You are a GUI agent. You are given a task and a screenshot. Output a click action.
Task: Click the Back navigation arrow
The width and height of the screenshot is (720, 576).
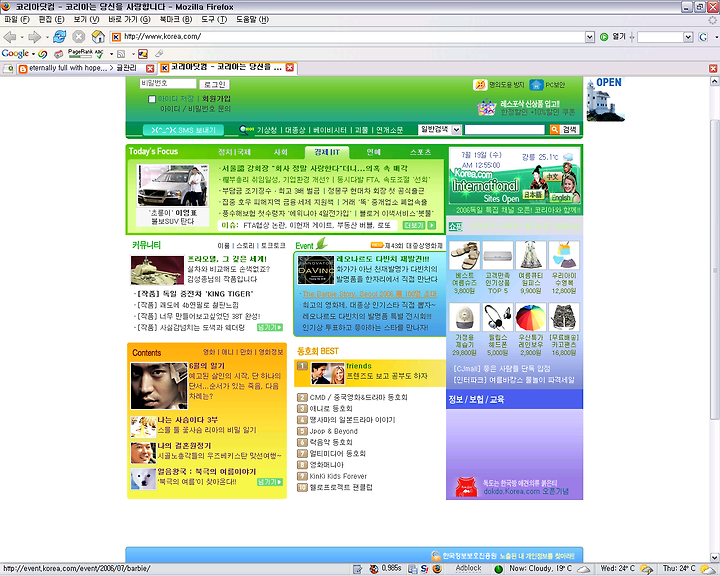pyautogui.click(x=10, y=37)
